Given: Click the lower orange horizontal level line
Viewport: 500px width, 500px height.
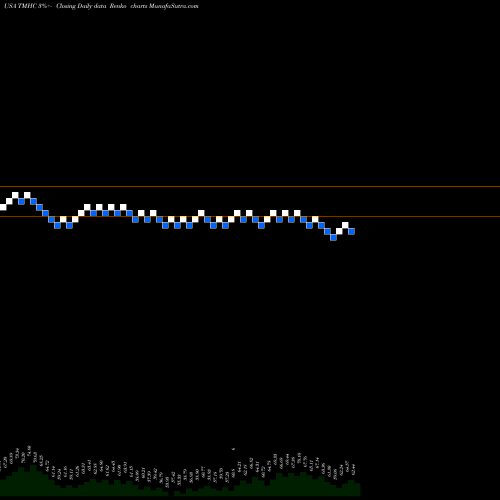Looking at the screenshot, I should [x=250, y=217].
